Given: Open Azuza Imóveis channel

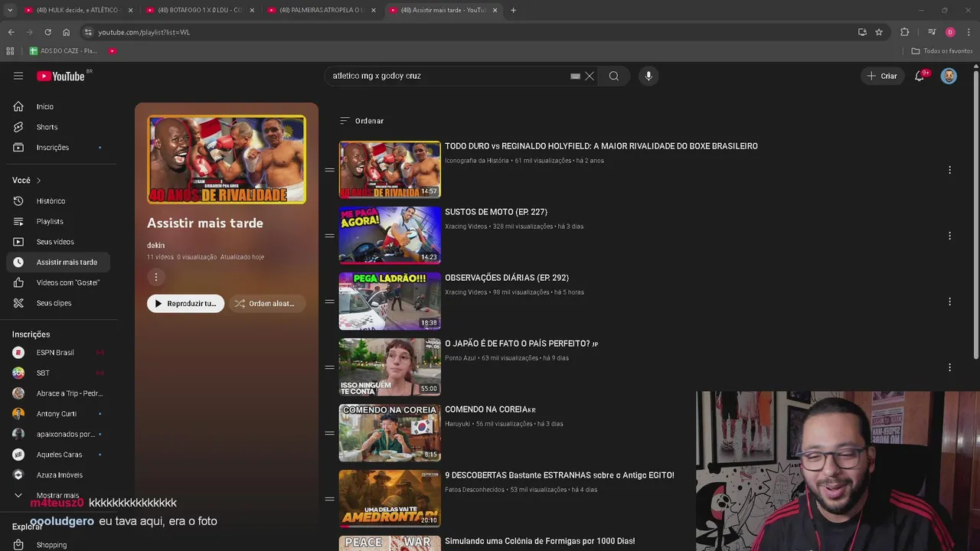Looking at the screenshot, I should pyautogui.click(x=57, y=475).
